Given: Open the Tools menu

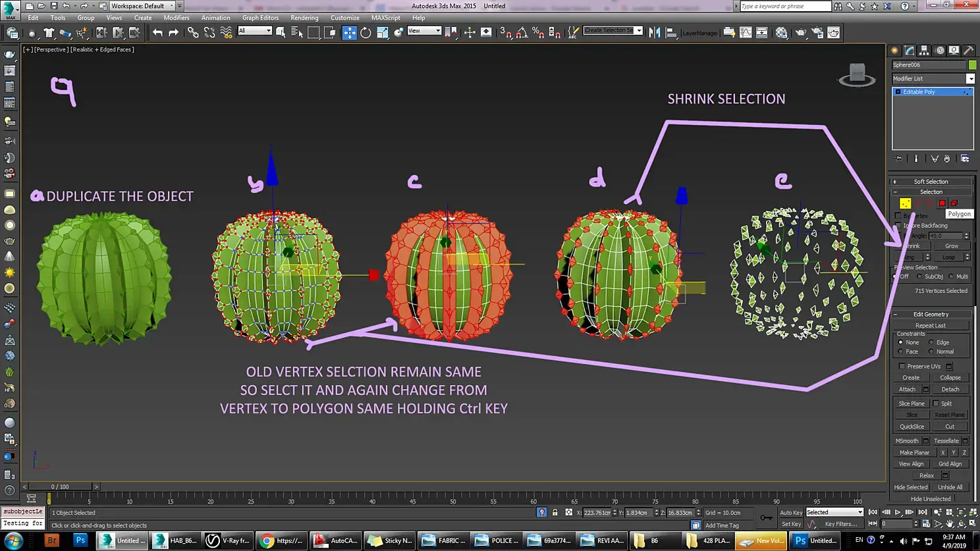Looking at the screenshot, I should point(58,18).
